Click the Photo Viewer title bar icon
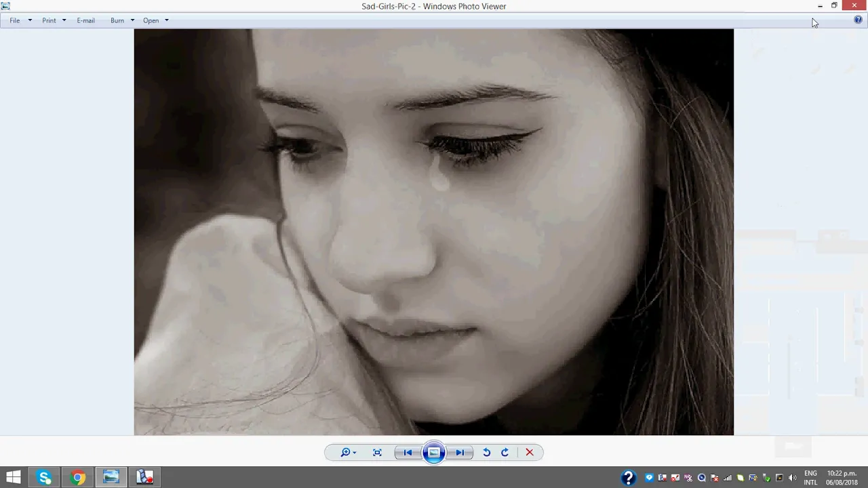The image size is (868, 488). tap(5, 6)
